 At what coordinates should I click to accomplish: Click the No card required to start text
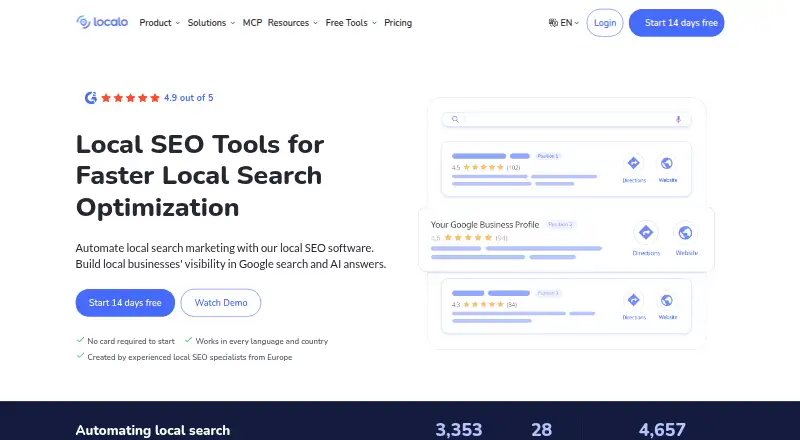[131, 341]
